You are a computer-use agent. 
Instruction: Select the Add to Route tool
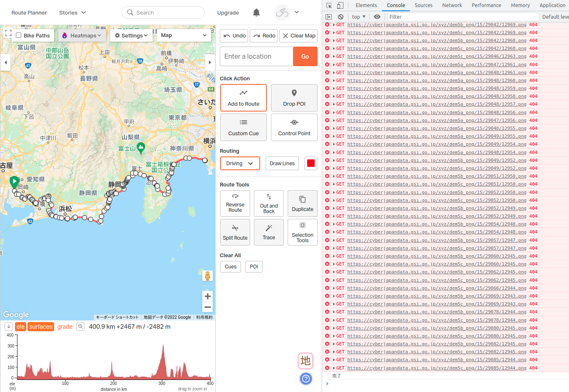point(244,98)
